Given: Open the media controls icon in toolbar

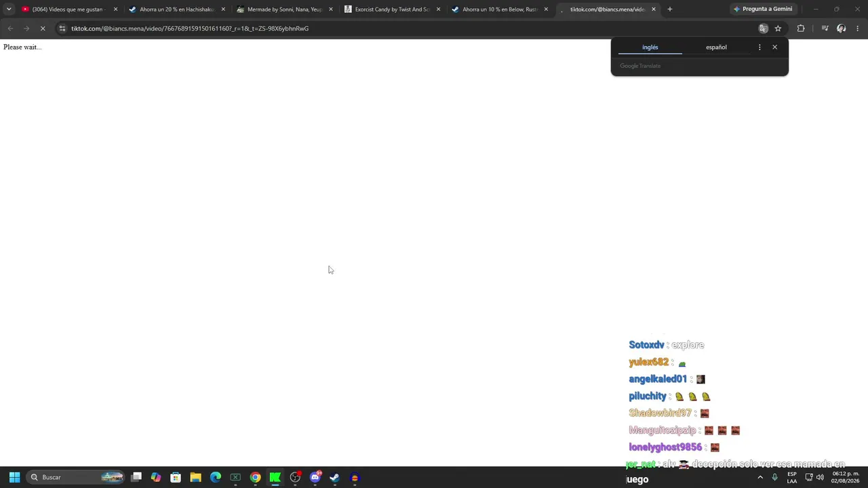Looking at the screenshot, I should (825, 28).
